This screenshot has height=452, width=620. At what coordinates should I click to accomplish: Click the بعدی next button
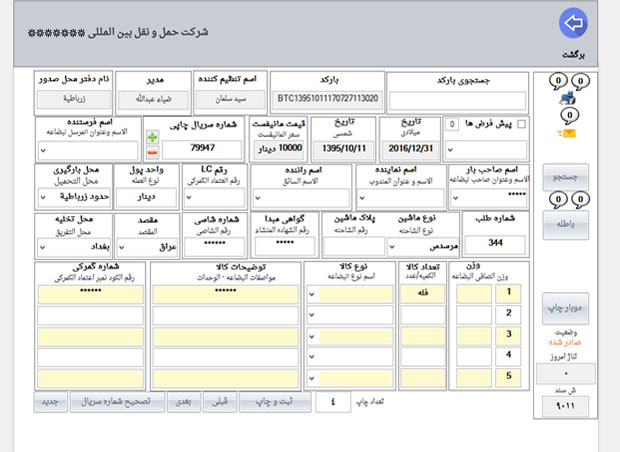183,402
